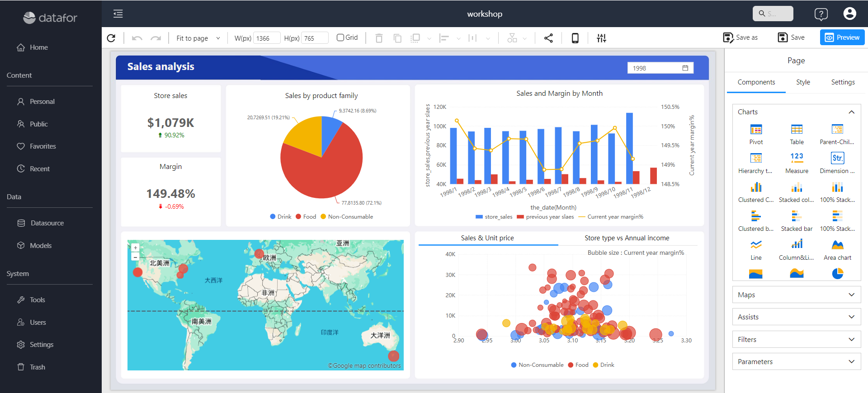Select the Line chart component

tap(756, 250)
